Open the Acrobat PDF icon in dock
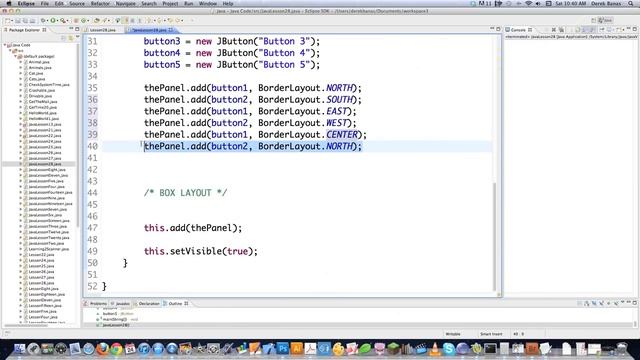Viewport: 640px width, 360px height. pyautogui.click(x=310, y=349)
